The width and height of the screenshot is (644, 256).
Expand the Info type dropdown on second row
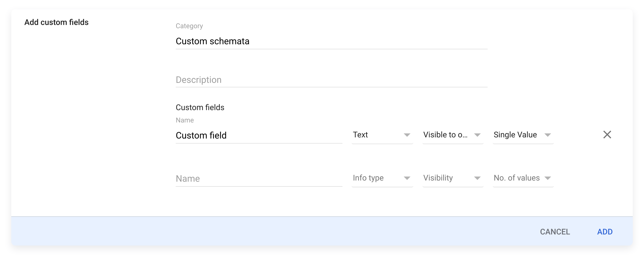click(382, 178)
